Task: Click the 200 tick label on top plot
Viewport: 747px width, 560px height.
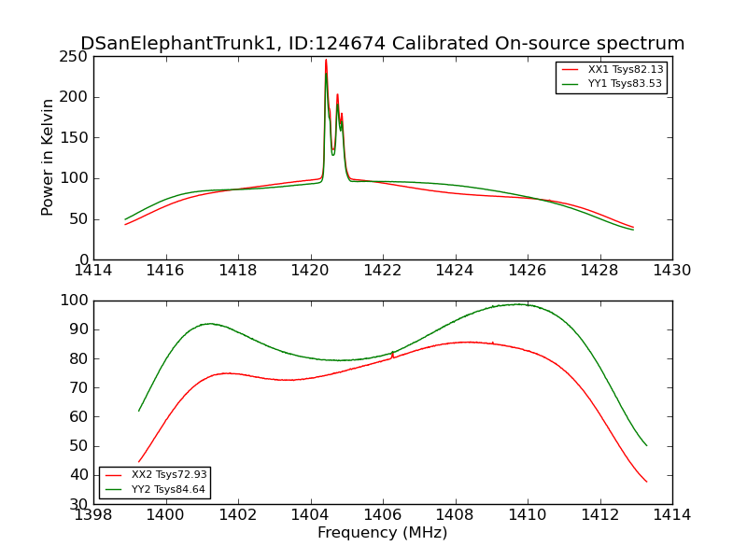Action: 74,97
